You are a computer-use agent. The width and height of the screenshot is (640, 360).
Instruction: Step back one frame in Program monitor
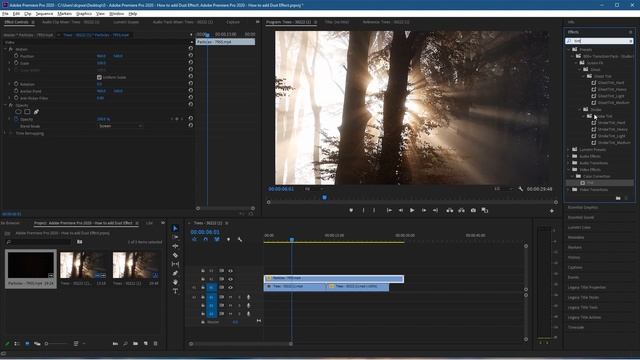401,210
